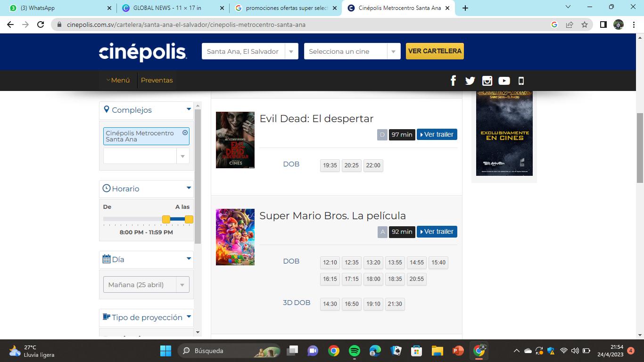Open the Super Mario Bros. La película title
644x362 pixels.
pos(332,216)
